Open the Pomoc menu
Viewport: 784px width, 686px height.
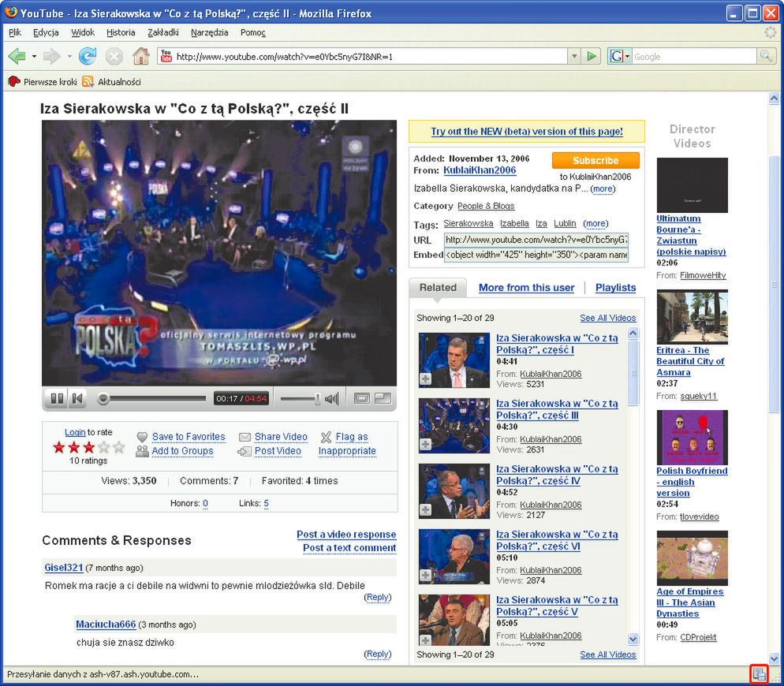(253, 32)
